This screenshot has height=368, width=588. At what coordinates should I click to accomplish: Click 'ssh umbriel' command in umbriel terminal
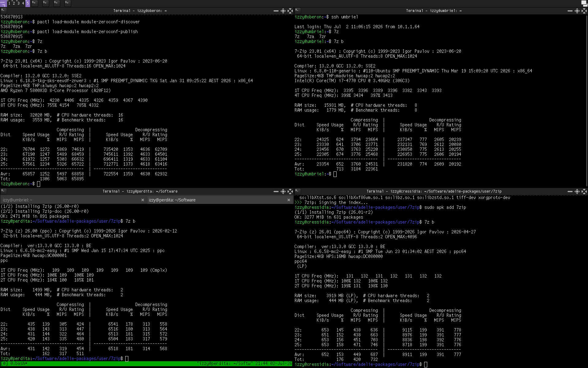[345, 17]
